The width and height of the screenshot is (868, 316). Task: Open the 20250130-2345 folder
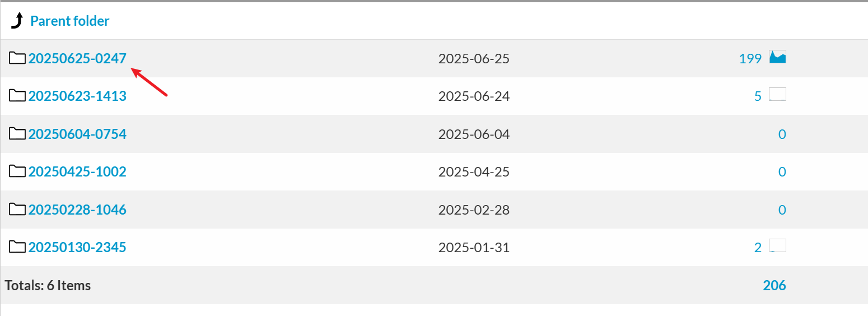tap(77, 248)
